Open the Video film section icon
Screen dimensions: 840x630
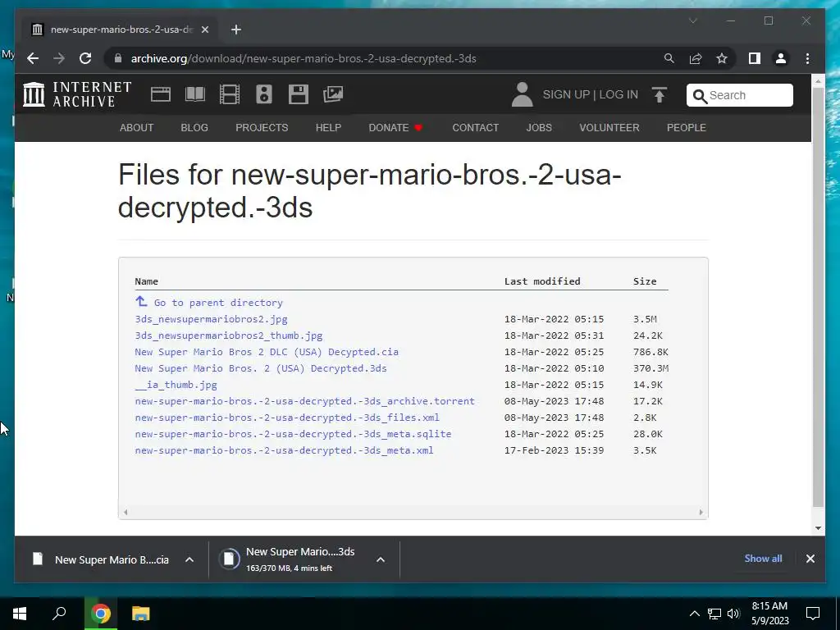click(x=230, y=94)
